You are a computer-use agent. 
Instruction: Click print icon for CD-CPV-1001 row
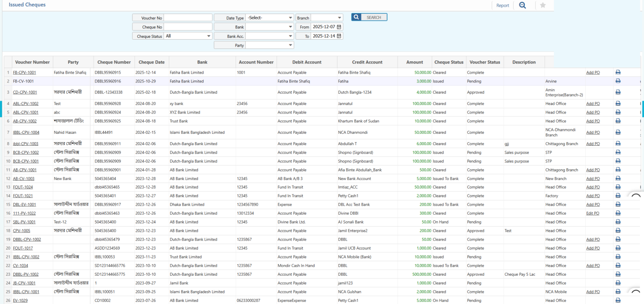(618, 92)
